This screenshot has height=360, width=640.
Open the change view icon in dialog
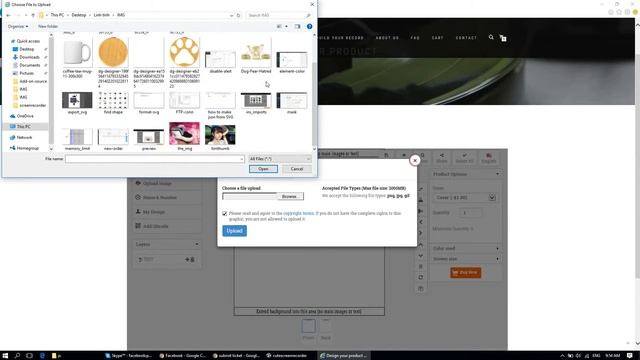(279, 27)
